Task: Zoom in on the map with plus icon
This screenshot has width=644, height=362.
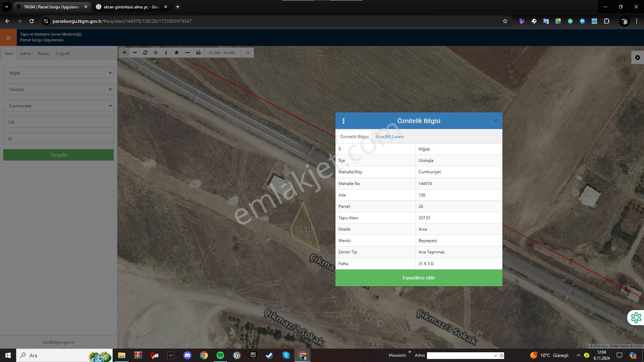Action: [x=124, y=53]
